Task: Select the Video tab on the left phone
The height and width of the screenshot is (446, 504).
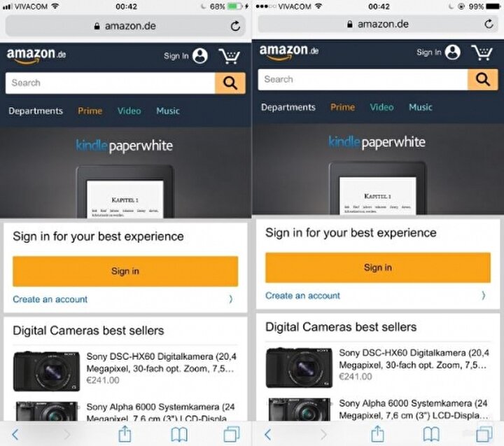Action: tap(129, 111)
